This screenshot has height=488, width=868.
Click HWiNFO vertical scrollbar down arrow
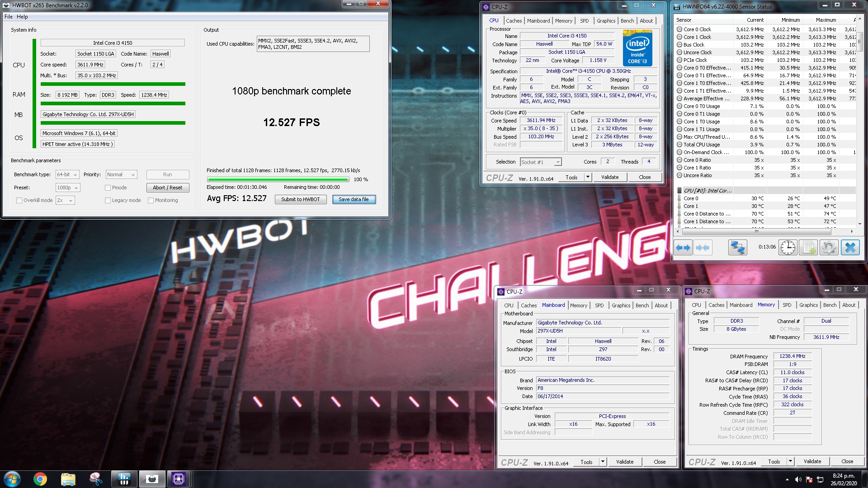[860, 224]
